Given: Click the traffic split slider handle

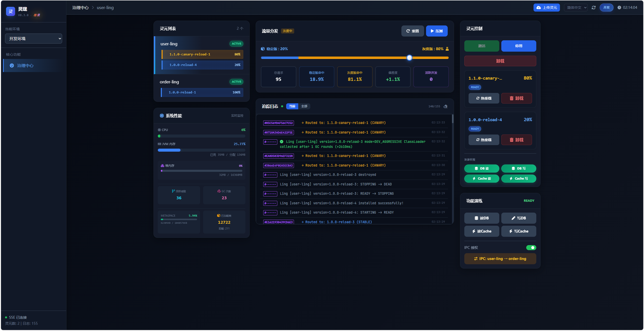Looking at the screenshot, I should pyautogui.click(x=409, y=58).
